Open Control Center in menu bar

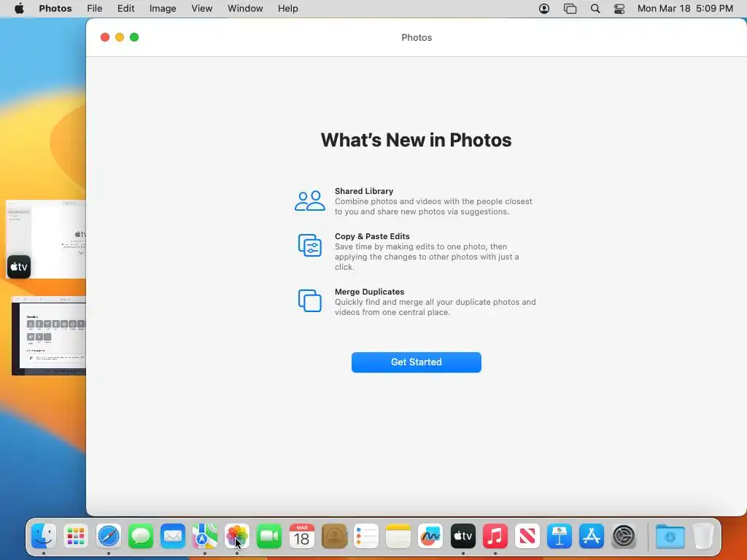(619, 9)
